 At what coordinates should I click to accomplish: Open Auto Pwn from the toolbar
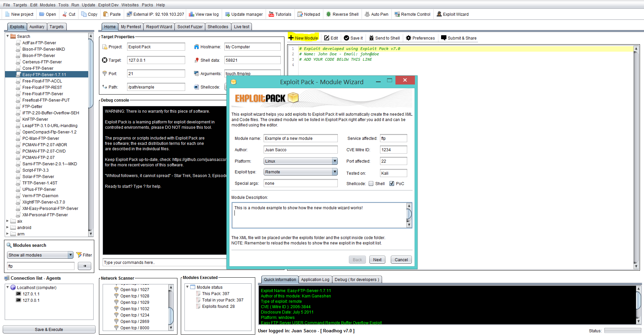tap(367, 14)
